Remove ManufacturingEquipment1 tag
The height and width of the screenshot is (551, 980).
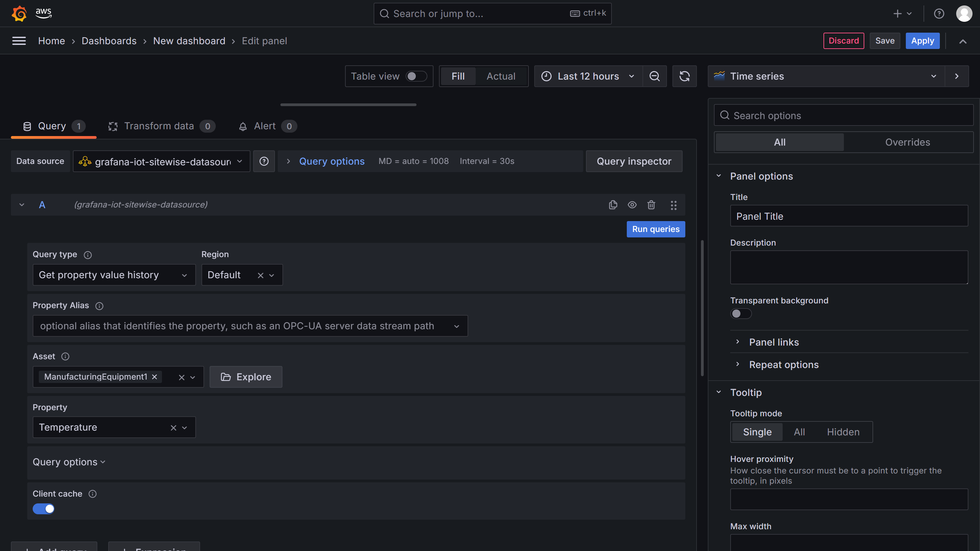coord(154,377)
